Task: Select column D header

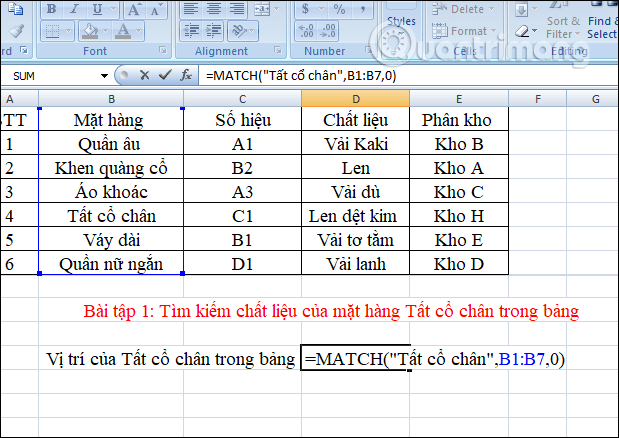Action: click(356, 99)
